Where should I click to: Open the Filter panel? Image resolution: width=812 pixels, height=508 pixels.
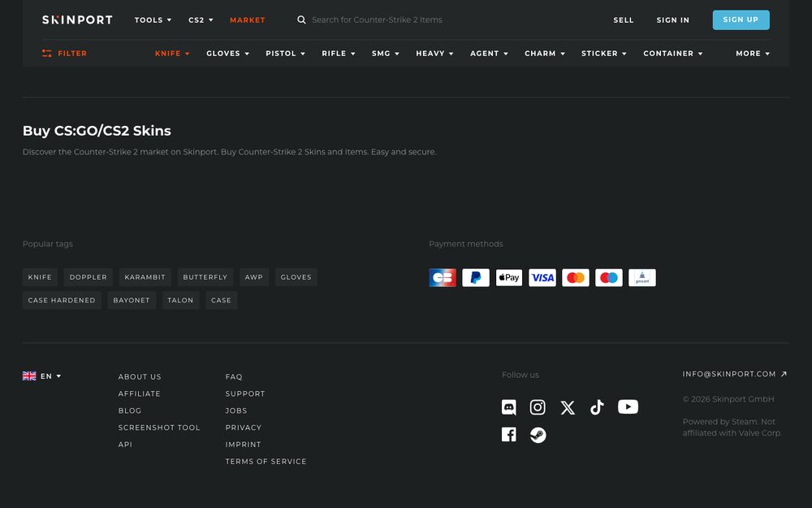[65, 54]
